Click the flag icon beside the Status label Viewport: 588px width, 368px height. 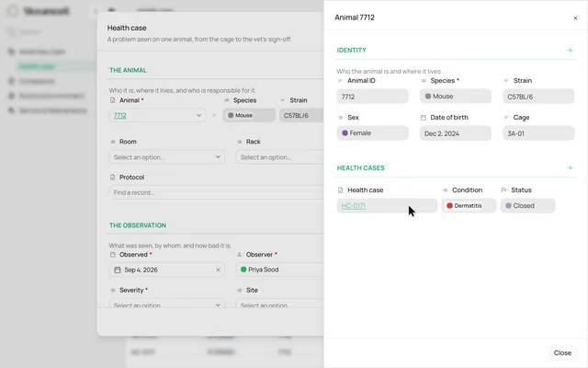tap(503, 190)
